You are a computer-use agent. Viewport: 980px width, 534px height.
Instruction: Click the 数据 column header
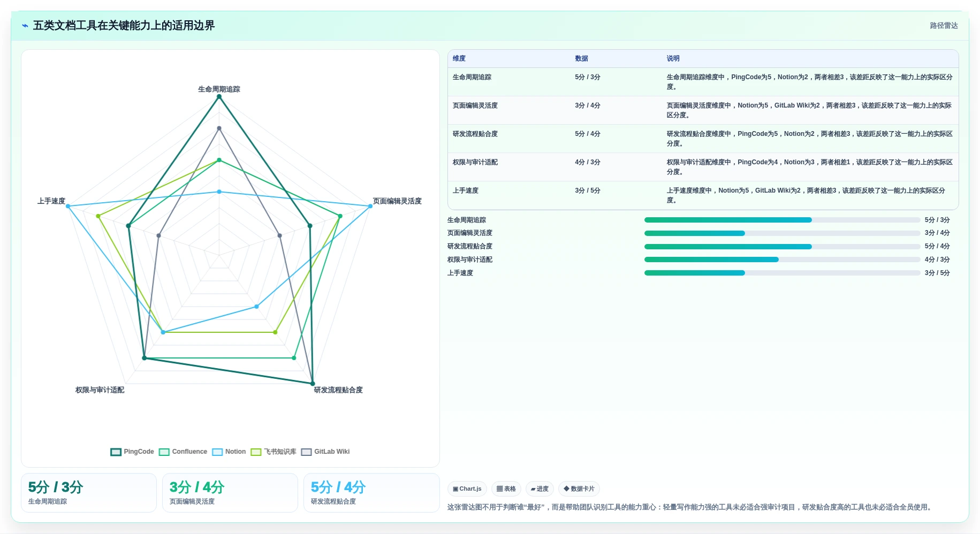point(581,58)
